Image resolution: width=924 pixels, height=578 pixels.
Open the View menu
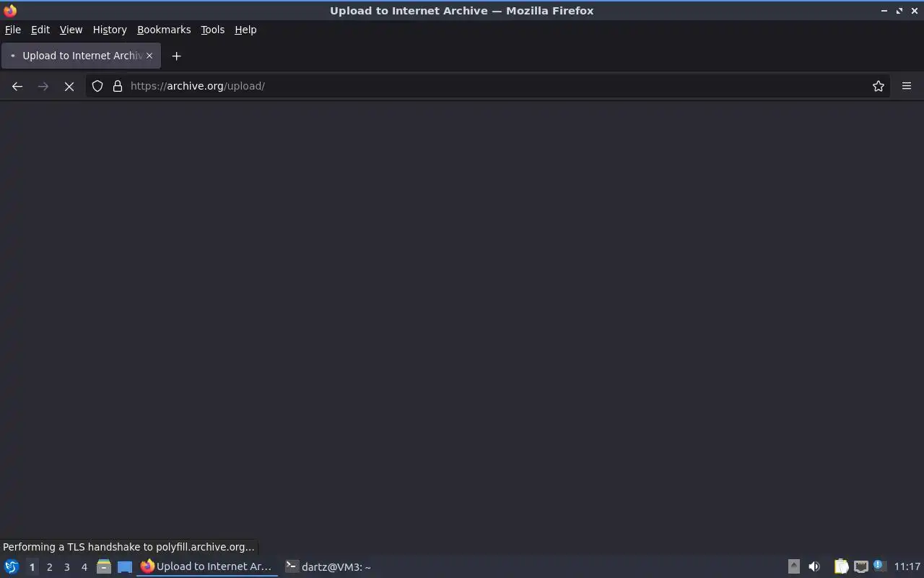71,30
